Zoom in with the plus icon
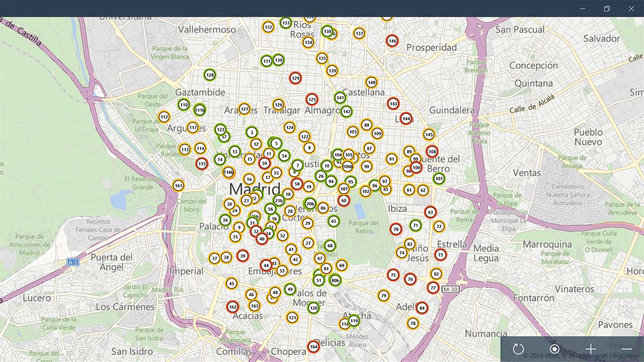This screenshot has width=644, height=362. (x=591, y=349)
